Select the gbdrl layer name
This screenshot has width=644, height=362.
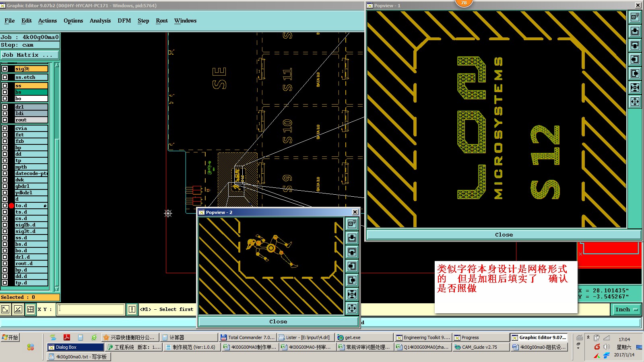tap(31, 186)
